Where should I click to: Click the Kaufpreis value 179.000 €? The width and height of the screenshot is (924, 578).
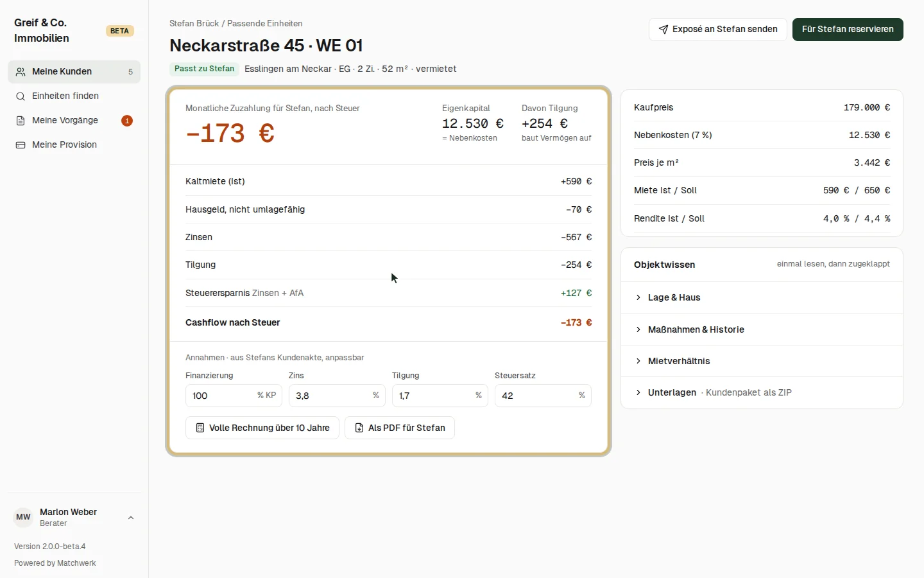pyautogui.click(x=867, y=107)
